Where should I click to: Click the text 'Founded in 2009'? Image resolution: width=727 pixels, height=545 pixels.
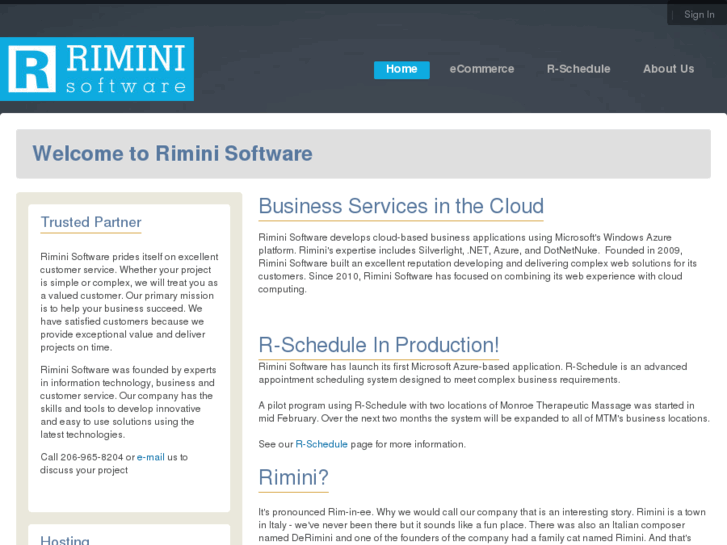(643, 250)
